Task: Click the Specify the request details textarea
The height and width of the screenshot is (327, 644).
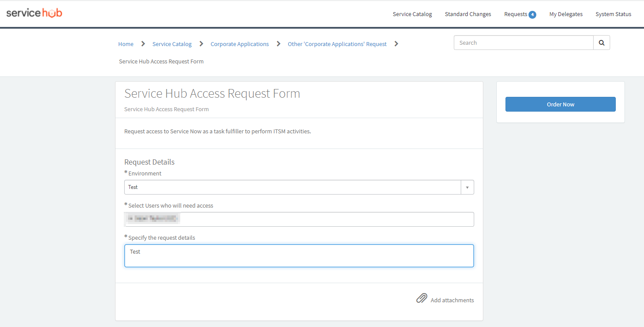Action: (299, 256)
